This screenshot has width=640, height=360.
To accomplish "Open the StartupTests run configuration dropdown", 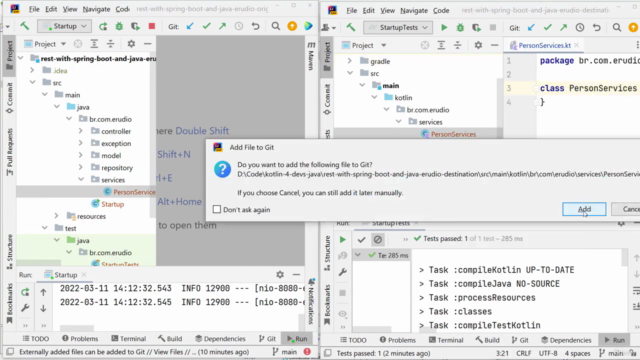I will click(x=398, y=27).
